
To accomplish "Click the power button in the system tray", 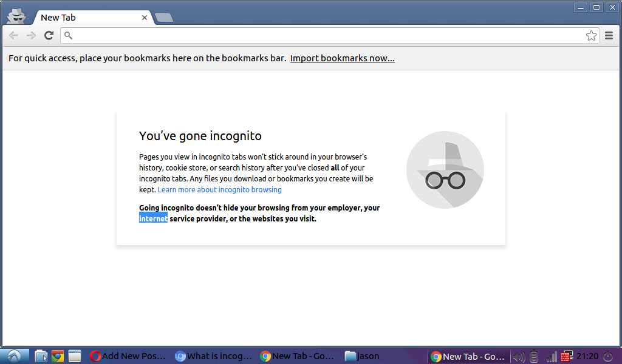I will [608, 357].
